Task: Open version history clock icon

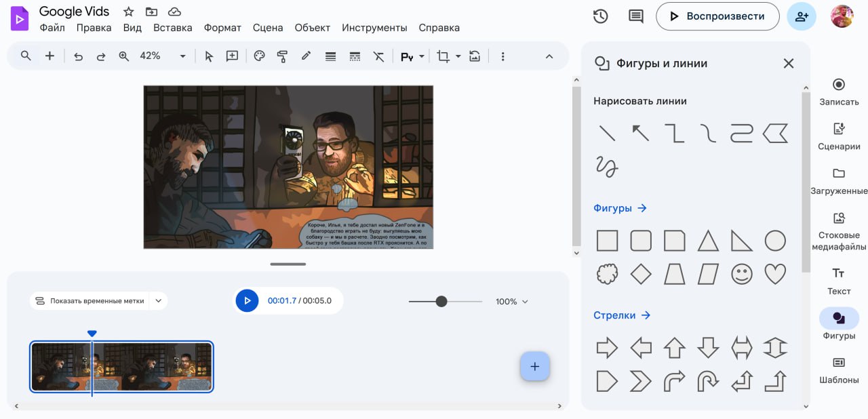Action: 600,16
